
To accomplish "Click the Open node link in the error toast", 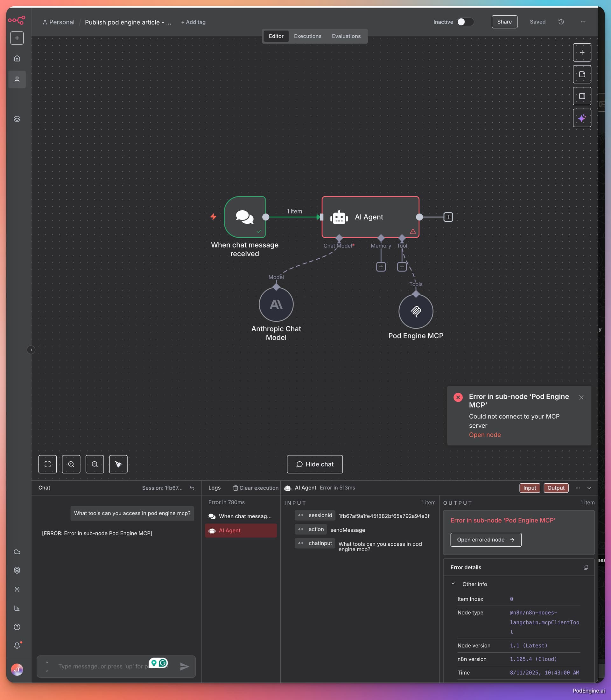I will tap(484, 435).
